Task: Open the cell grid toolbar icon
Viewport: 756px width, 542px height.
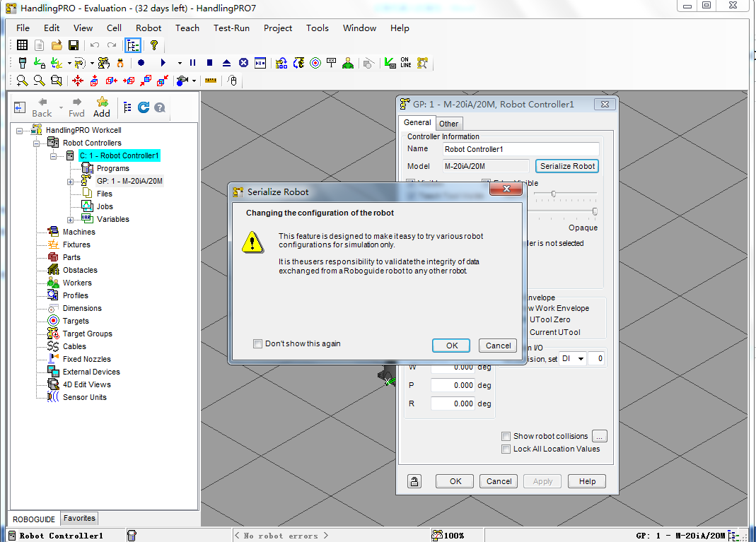Action: tap(22, 45)
